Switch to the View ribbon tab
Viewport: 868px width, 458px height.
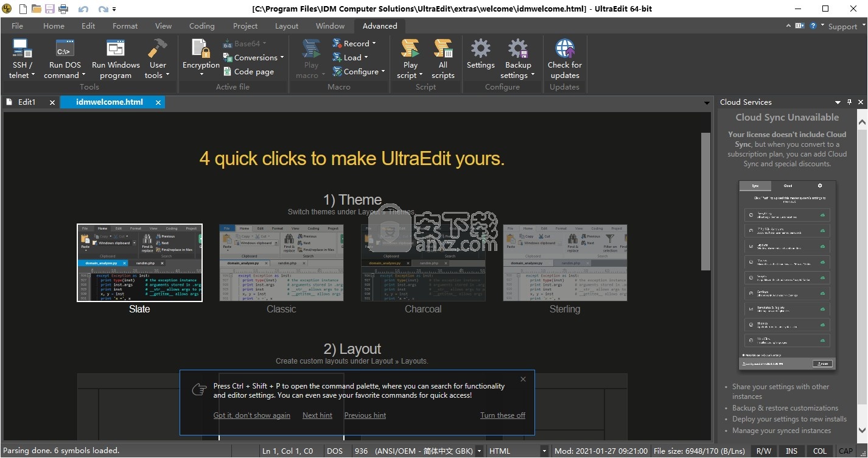[163, 26]
